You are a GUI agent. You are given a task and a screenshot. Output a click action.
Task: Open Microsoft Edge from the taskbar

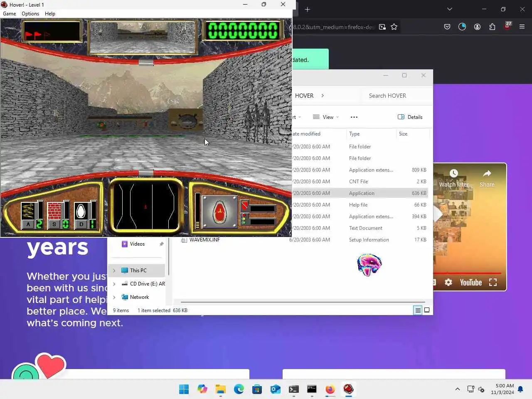coord(239,389)
